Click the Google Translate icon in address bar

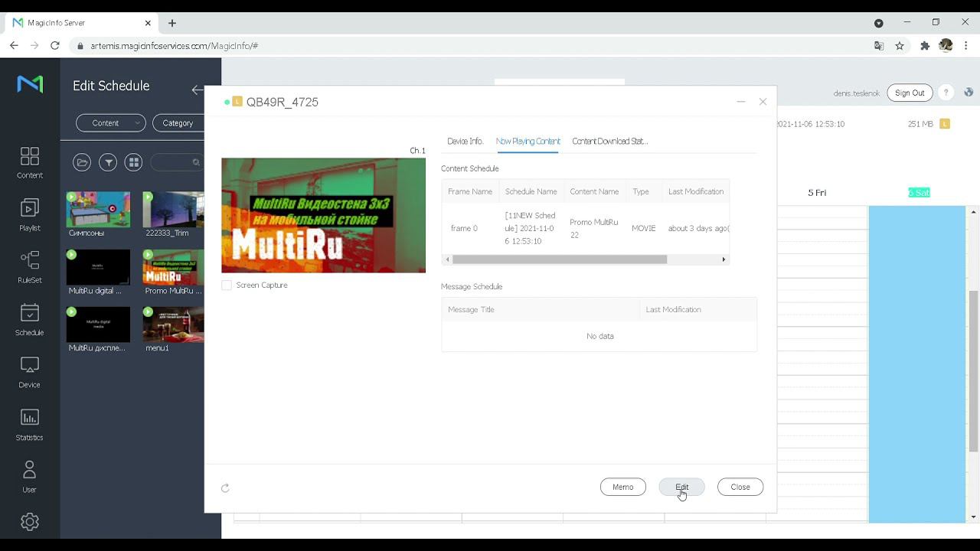[x=879, y=46]
